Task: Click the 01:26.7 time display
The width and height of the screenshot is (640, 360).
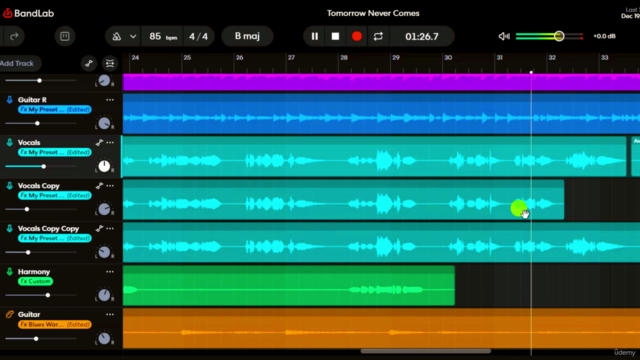Action: [x=422, y=36]
